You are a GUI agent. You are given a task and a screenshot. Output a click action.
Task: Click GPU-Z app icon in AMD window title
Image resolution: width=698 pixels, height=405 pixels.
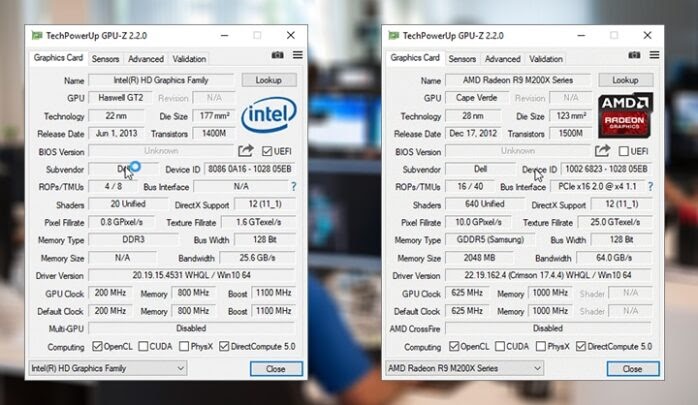[394, 35]
